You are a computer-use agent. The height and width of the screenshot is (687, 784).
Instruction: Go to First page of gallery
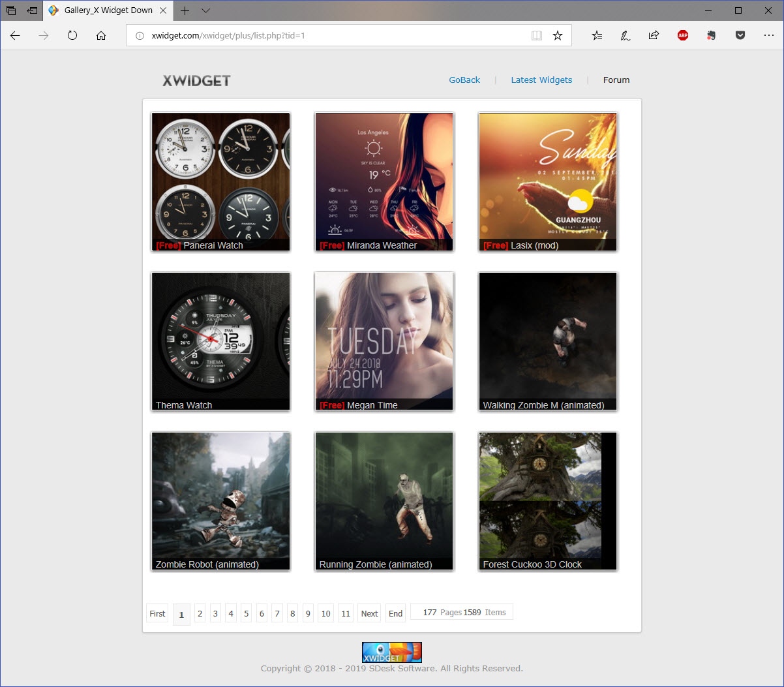(157, 613)
